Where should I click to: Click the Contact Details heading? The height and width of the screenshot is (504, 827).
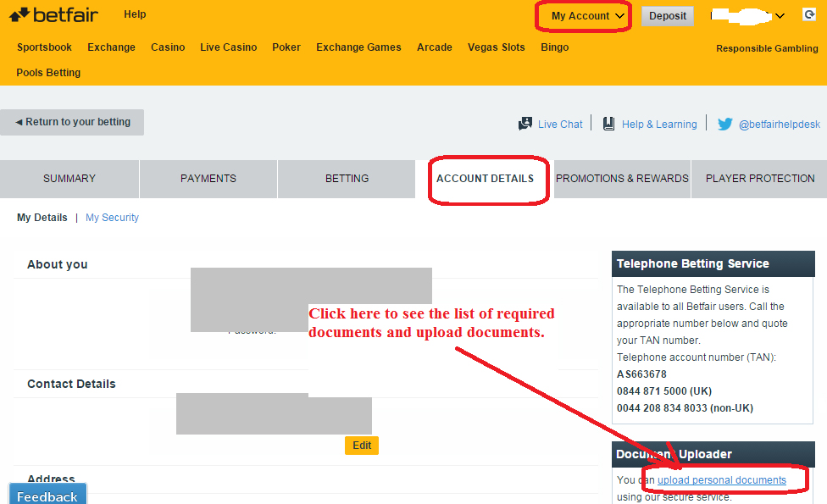[71, 384]
